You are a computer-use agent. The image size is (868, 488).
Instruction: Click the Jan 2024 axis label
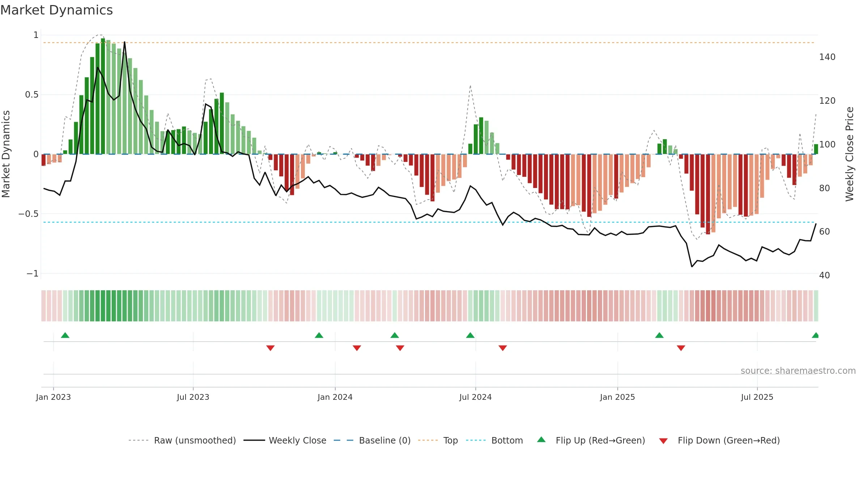pos(335,397)
